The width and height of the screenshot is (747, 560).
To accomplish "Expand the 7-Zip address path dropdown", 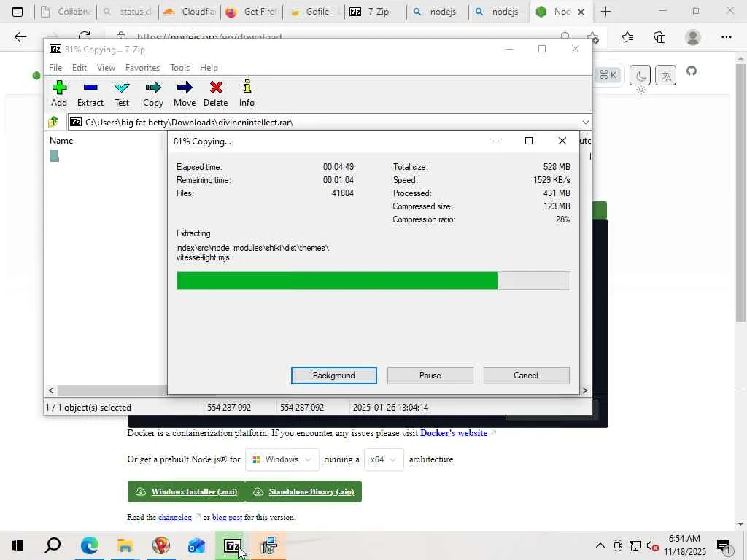I will 586,122.
